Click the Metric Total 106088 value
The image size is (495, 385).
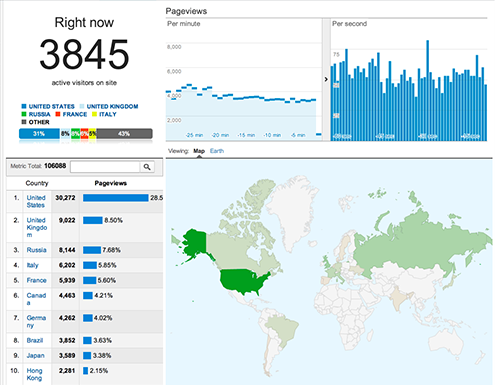(55, 166)
